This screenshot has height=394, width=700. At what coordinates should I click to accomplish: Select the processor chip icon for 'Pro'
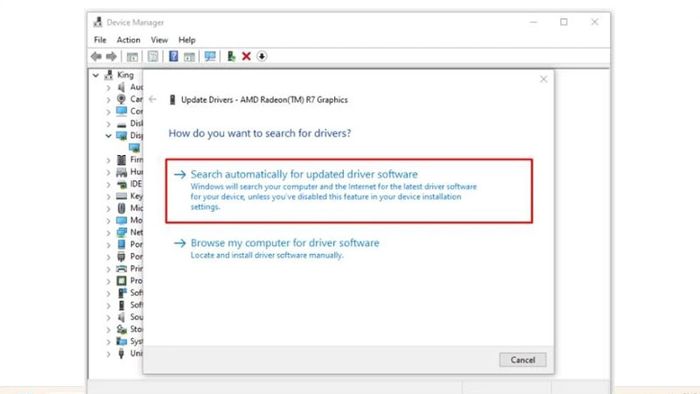121,281
